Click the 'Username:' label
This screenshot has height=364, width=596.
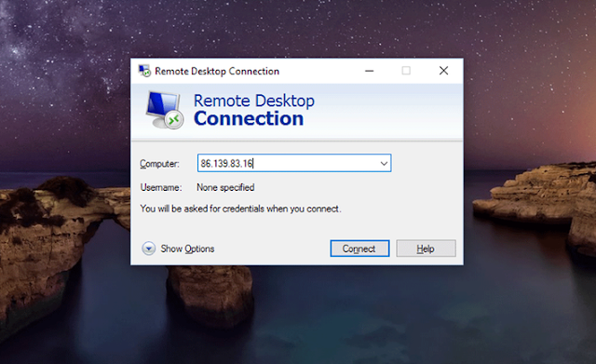coord(161,187)
